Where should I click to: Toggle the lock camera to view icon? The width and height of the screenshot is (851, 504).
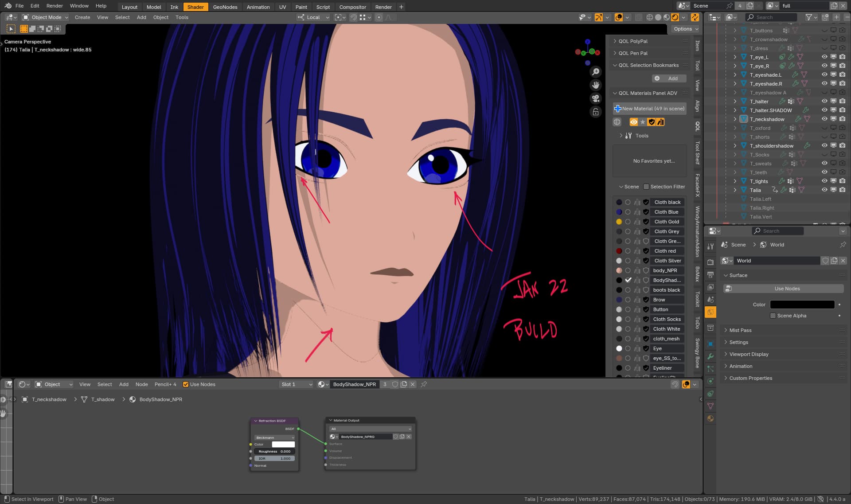pyautogui.click(x=596, y=111)
